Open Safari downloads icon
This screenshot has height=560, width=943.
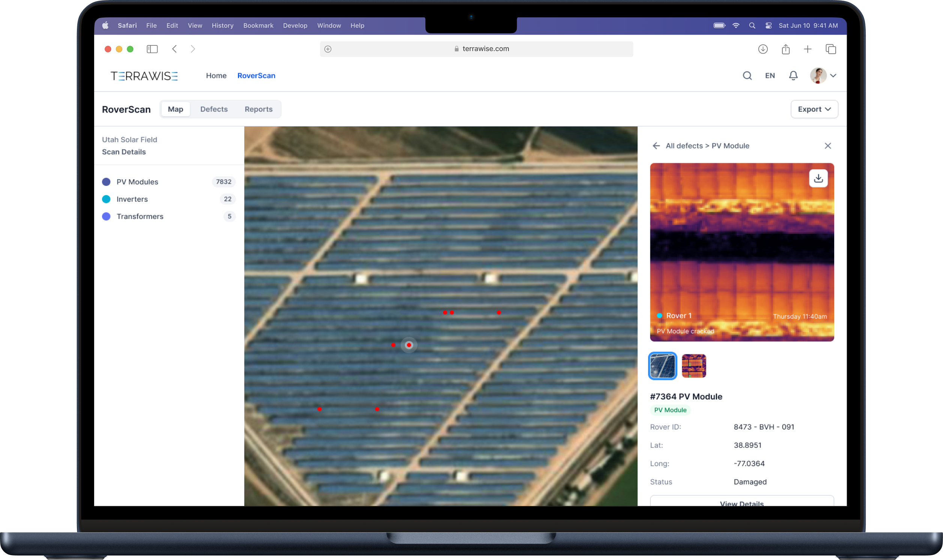763,49
